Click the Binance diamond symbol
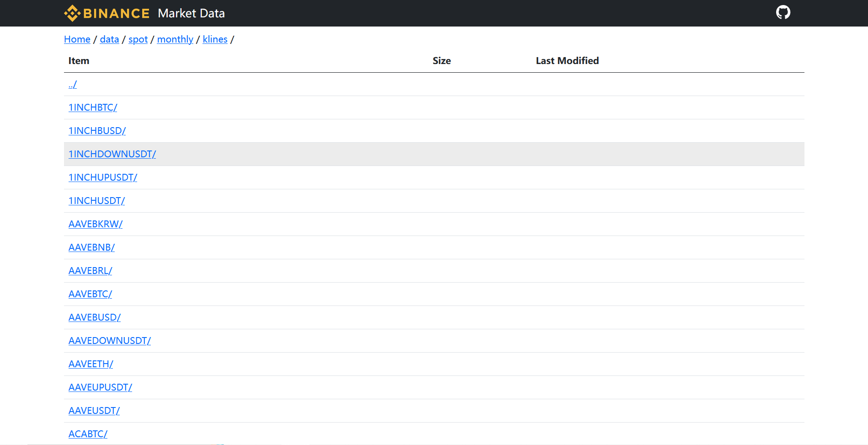Image resolution: width=868 pixels, height=445 pixels. [x=71, y=13]
